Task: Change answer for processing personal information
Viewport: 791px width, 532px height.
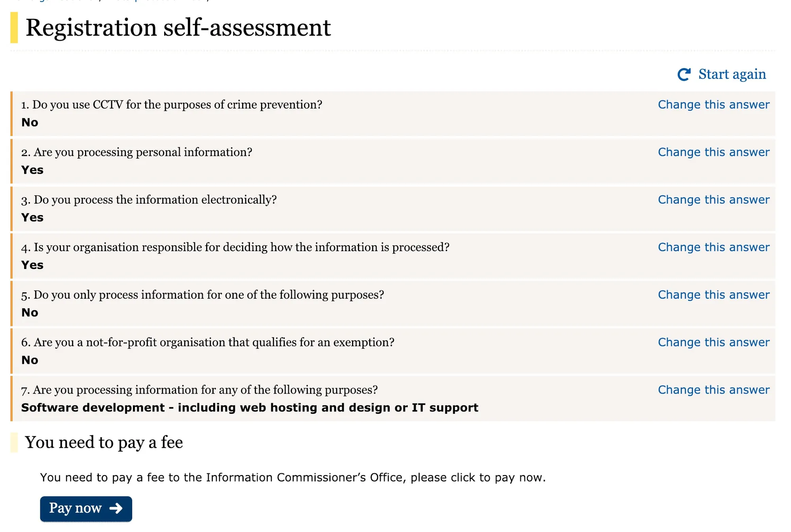Action: click(713, 152)
